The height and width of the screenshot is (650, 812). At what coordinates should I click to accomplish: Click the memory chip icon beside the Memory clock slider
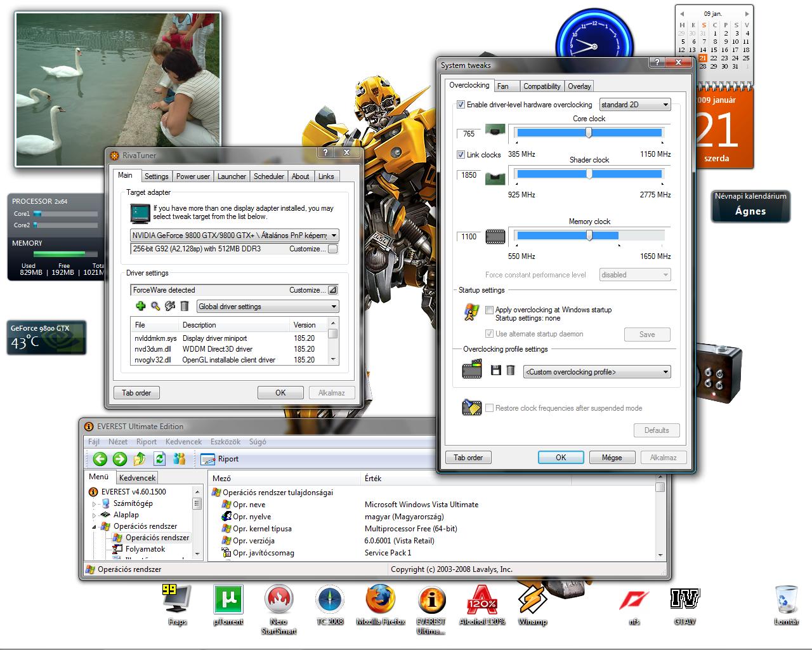(495, 237)
